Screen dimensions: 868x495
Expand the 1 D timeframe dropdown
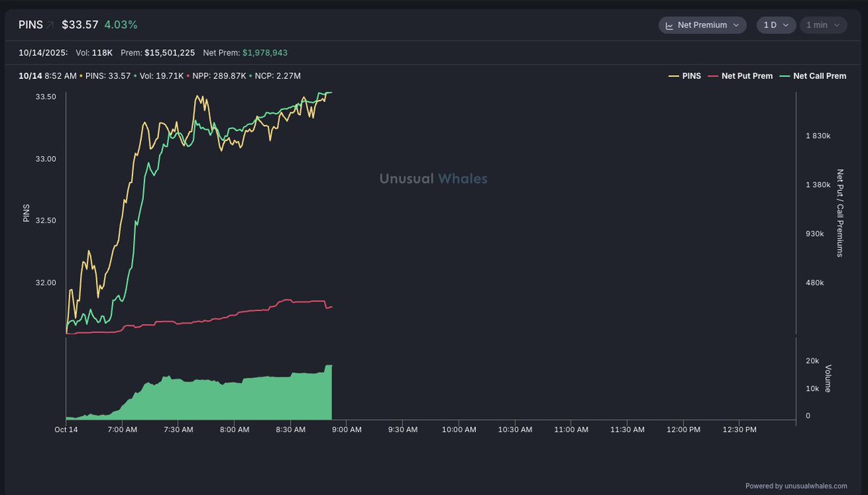(775, 25)
